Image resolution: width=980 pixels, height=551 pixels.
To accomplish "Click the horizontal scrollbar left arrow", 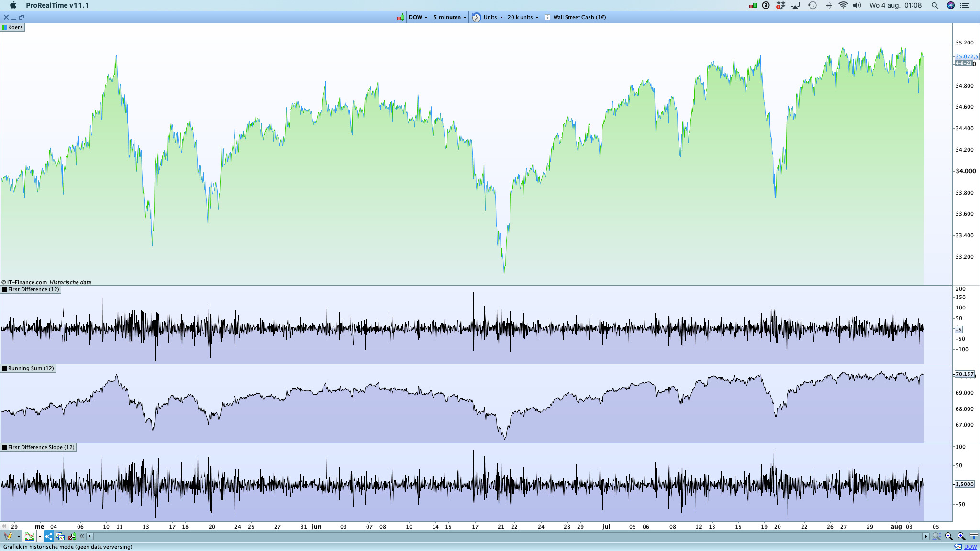I will coord(90,536).
